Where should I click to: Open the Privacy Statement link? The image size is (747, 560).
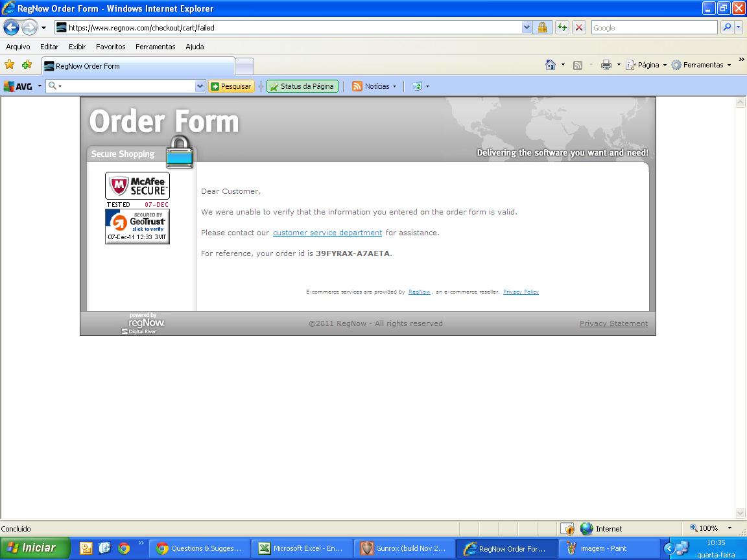[x=613, y=323]
